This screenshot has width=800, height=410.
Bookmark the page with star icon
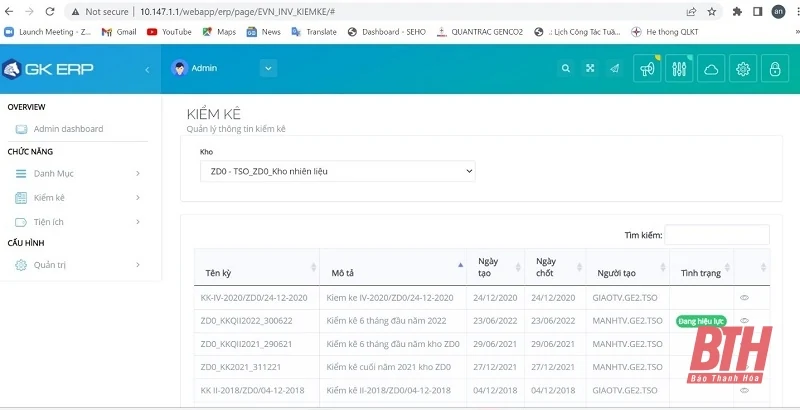coord(712,12)
